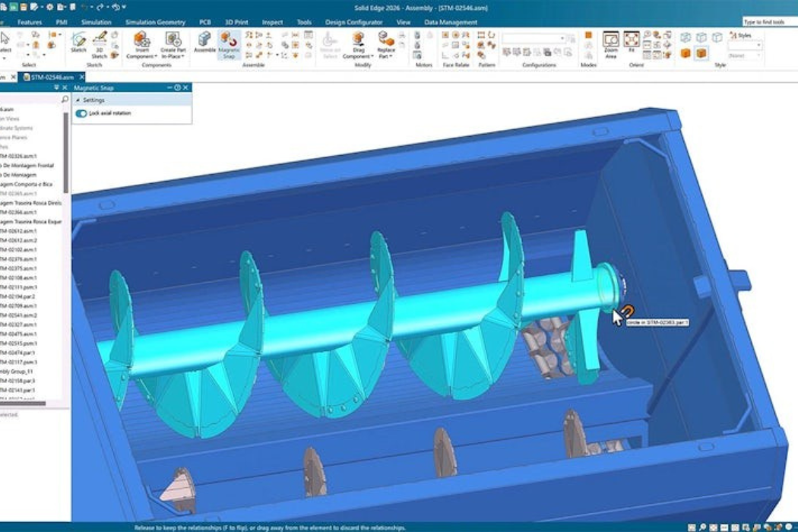Image resolution: width=798 pixels, height=532 pixels.
Task: Fit the model to the view
Action: 632,42
